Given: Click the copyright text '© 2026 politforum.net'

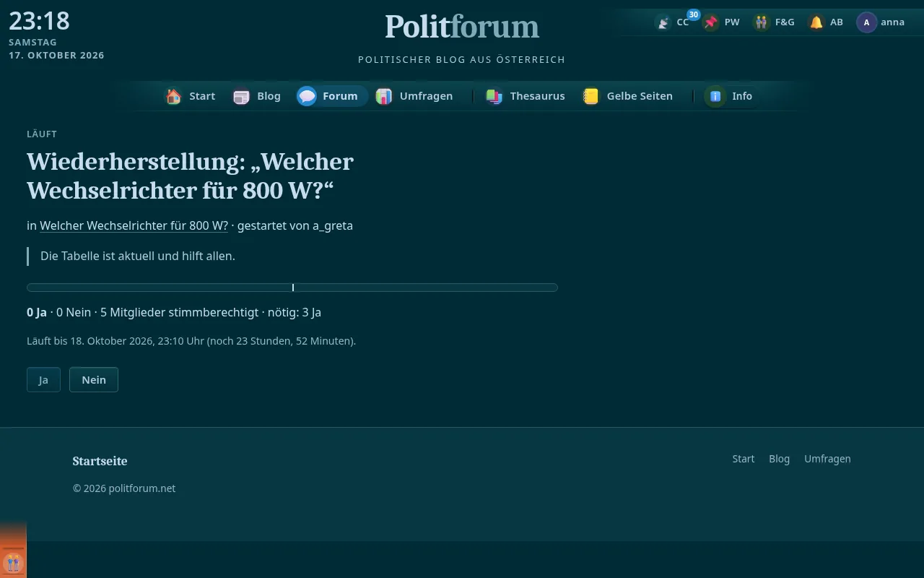Looking at the screenshot, I should tap(124, 488).
